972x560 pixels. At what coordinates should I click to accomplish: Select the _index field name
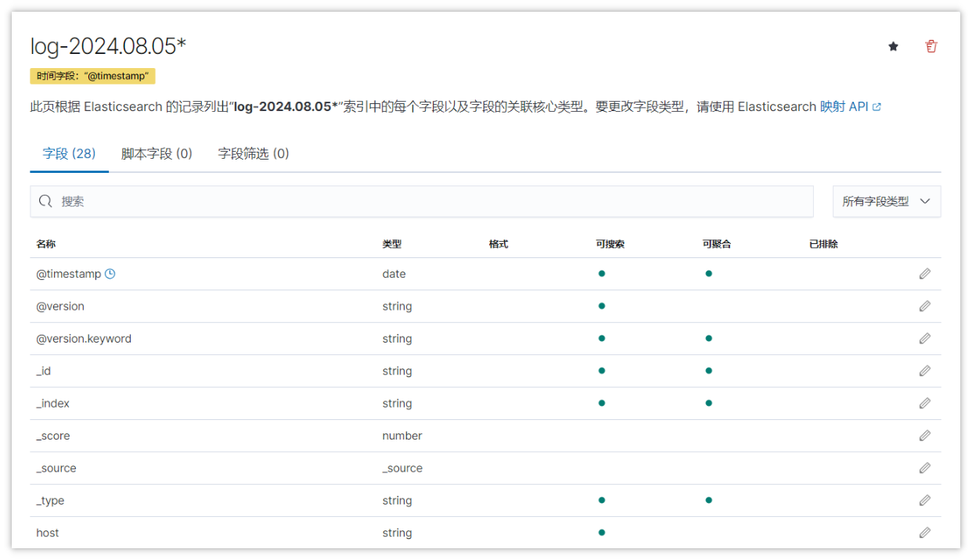(53, 404)
